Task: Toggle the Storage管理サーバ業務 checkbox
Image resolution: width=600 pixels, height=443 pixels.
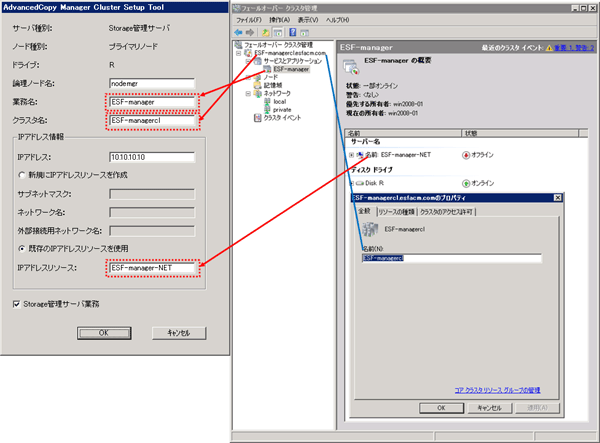Action: coord(16,304)
